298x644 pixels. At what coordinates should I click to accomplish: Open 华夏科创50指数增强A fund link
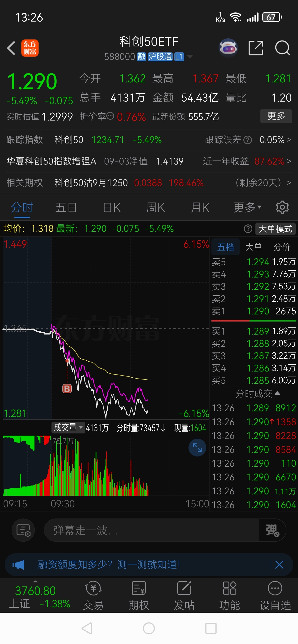[51, 161]
